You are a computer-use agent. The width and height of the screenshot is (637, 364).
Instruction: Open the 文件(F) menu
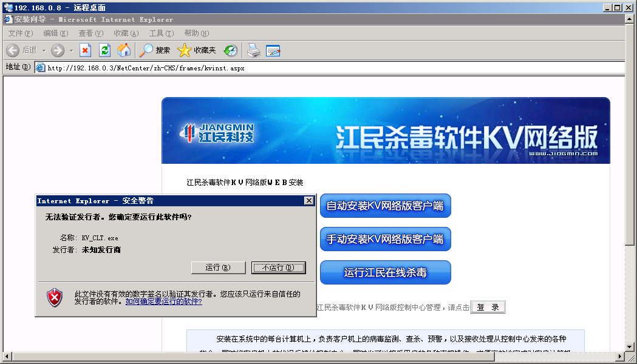[20, 33]
